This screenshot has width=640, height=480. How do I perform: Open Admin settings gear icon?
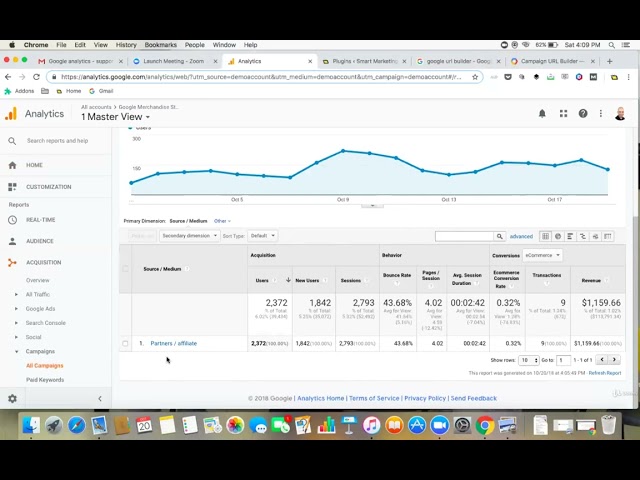tap(12, 398)
